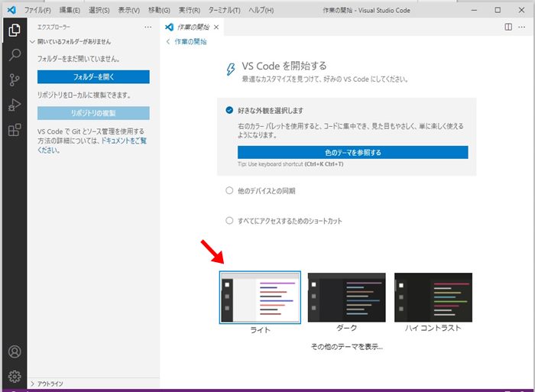Maximize the Visual Studio Code window
Screen dimensions: 535x392
coord(498,10)
